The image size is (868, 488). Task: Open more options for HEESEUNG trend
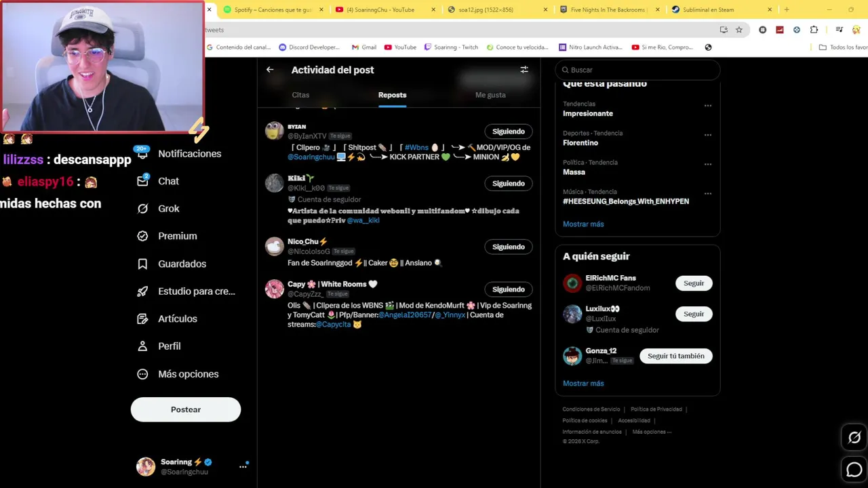coord(708,193)
